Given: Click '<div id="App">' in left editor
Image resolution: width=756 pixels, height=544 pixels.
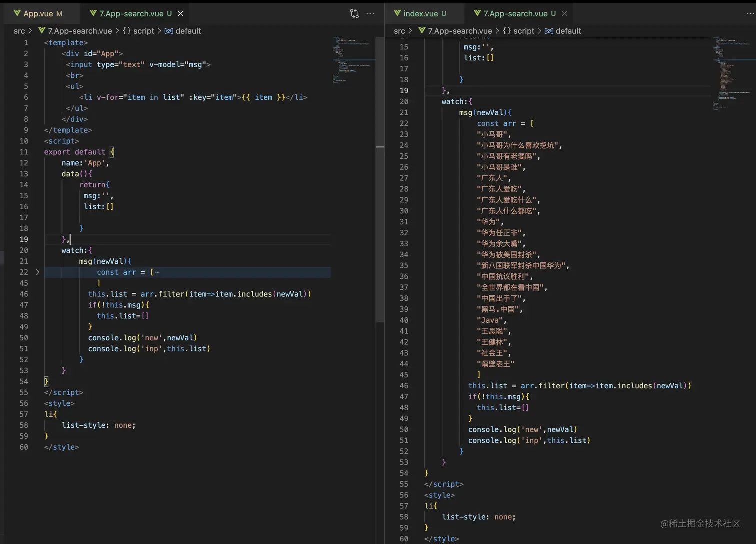Looking at the screenshot, I should pos(92,53).
